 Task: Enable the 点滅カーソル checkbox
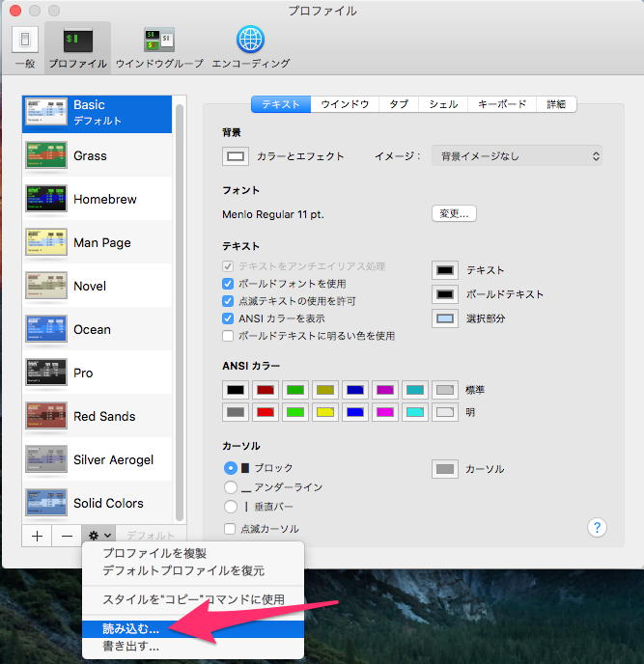[230, 529]
